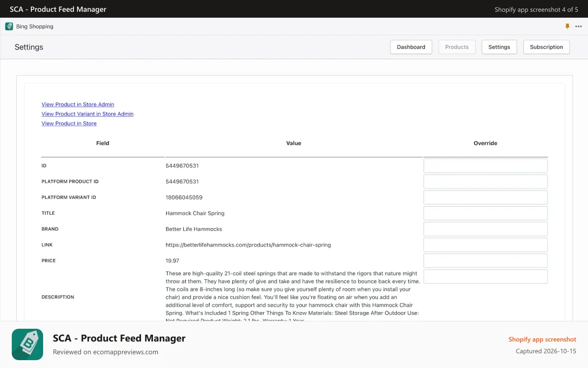Click the Value column header

294,143
